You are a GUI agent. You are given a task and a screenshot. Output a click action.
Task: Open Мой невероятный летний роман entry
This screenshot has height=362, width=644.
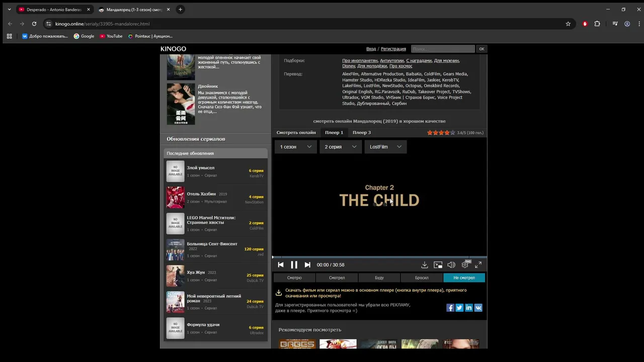tap(216, 302)
